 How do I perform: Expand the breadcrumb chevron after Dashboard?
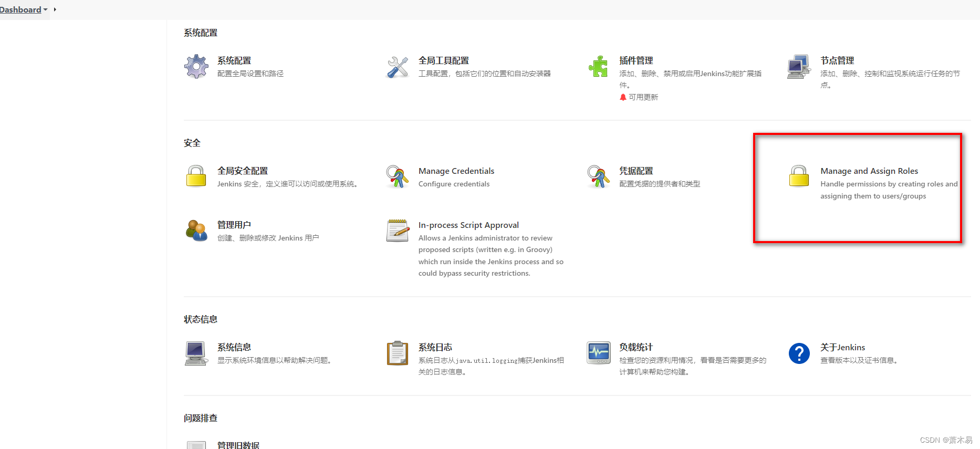55,9
